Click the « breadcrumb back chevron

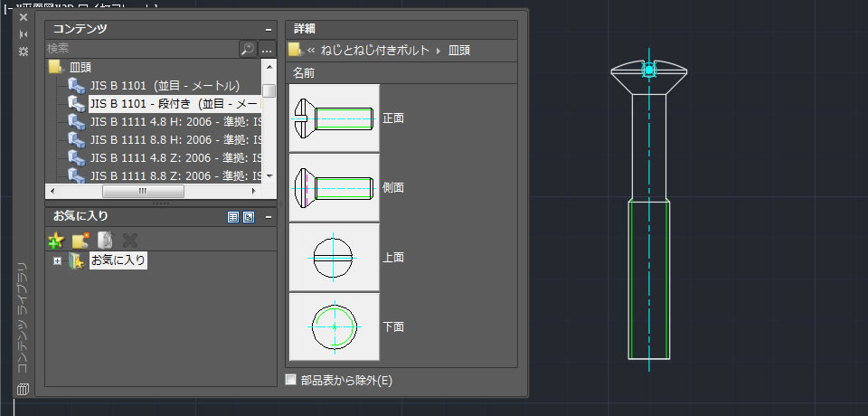[x=311, y=51]
